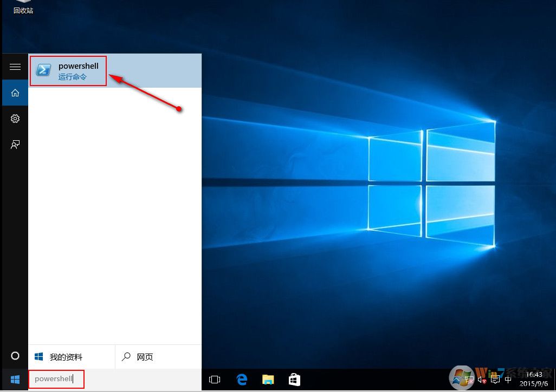Select the Home icon in sidebar
The image size is (556, 392).
[x=15, y=93]
